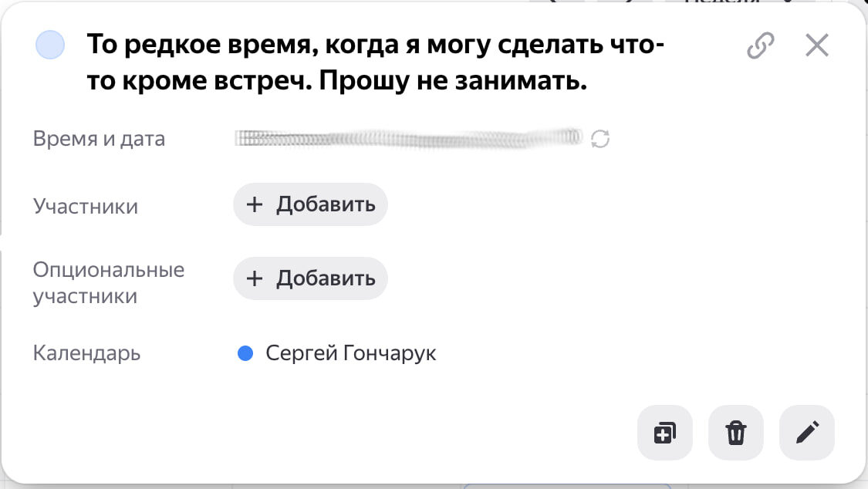Click the Участники label

86,207
